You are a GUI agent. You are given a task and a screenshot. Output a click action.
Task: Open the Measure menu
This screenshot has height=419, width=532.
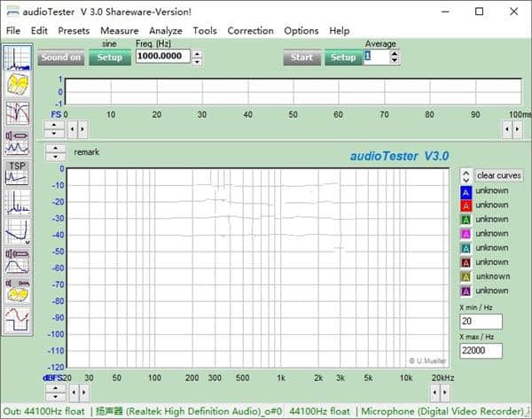pyautogui.click(x=119, y=30)
